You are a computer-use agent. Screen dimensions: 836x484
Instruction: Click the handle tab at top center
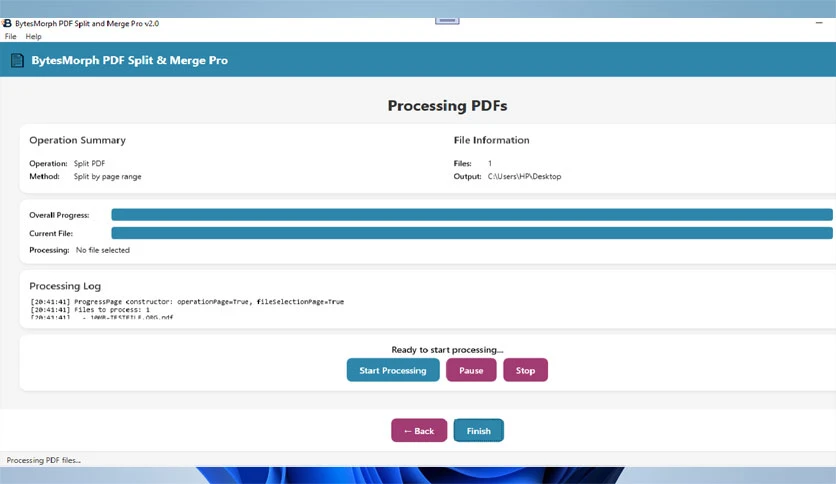[x=447, y=21]
